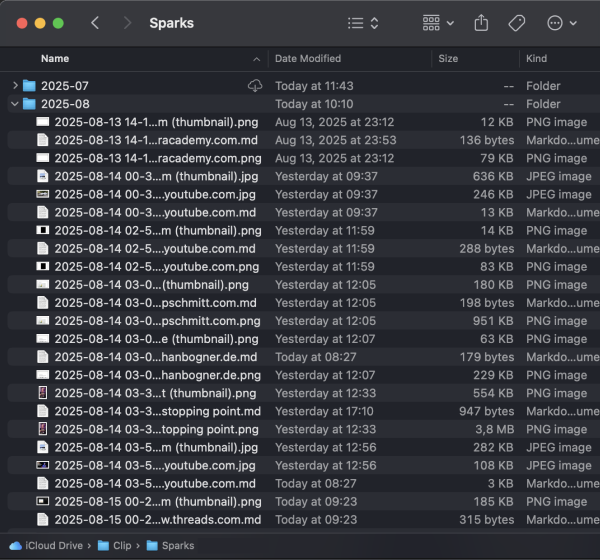Go to the Clip folder in the path bar
The image size is (600, 560).
[x=115, y=545]
